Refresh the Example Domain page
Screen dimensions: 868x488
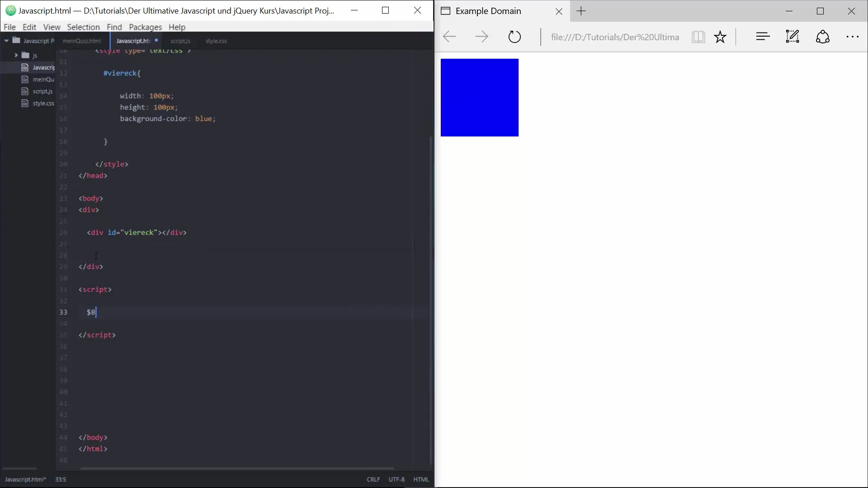(514, 37)
